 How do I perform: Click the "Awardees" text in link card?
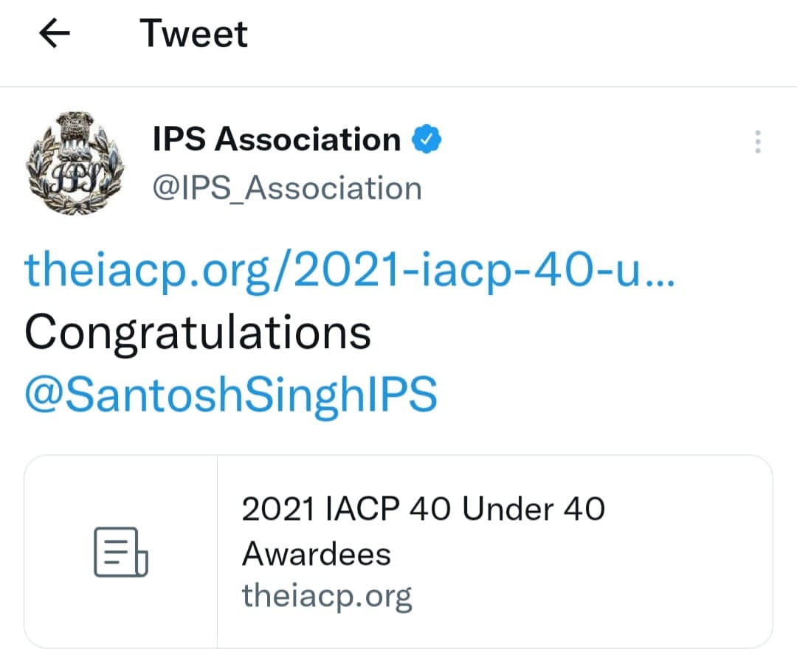click(x=316, y=553)
